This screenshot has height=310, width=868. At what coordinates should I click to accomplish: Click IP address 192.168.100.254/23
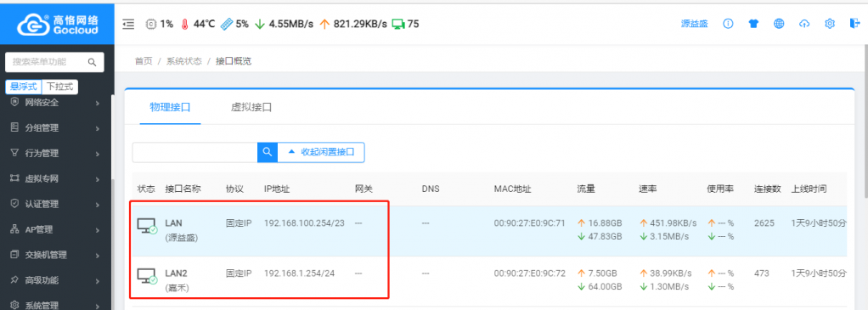pos(304,223)
